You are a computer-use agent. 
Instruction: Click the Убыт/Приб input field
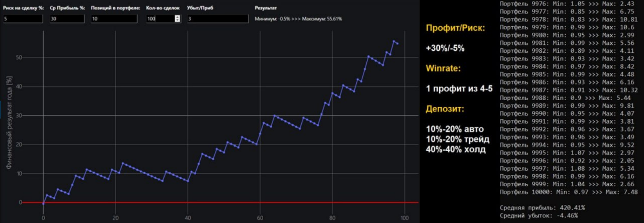(x=217, y=19)
